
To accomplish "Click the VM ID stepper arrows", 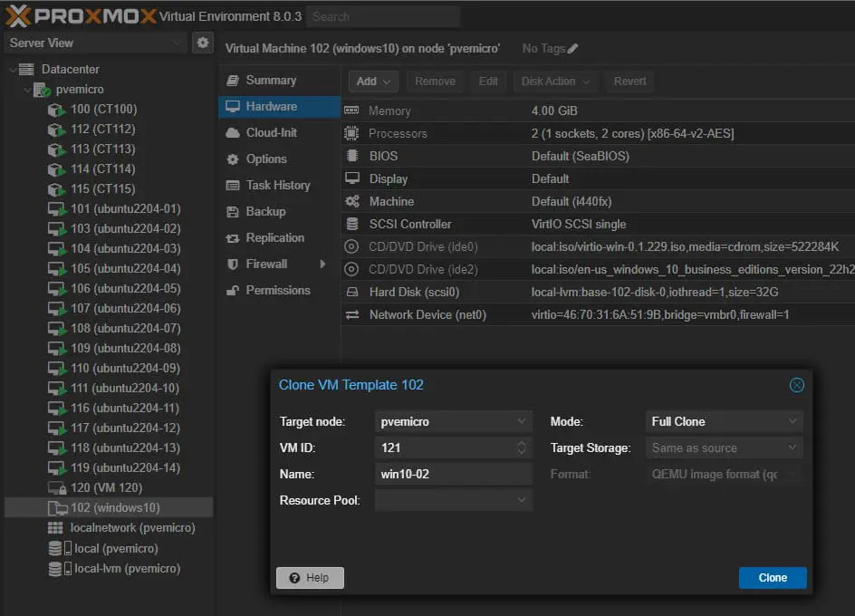I will 522,448.
